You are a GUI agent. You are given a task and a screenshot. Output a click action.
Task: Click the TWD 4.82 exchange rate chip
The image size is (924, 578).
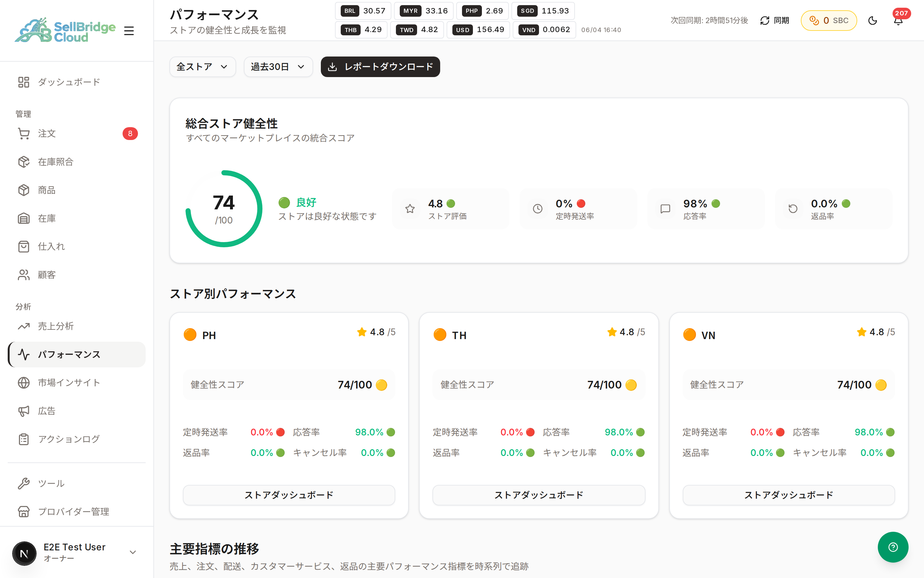point(417,30)
